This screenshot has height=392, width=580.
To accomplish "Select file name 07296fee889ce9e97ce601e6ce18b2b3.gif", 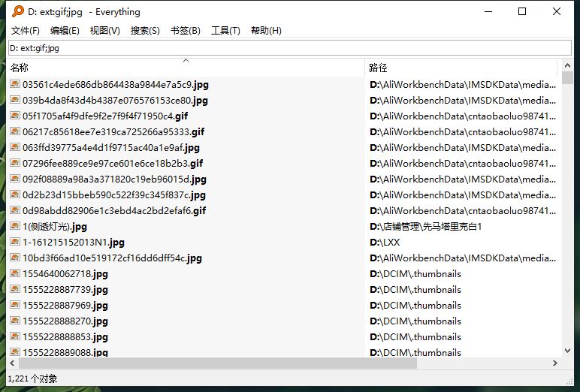I will [x=113, y=164].
